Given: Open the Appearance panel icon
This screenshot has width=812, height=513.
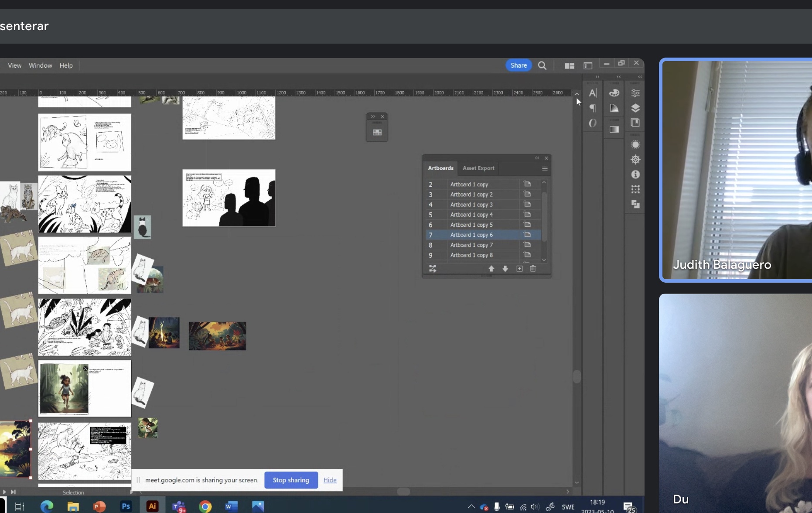Looking at the screenshot, I should [x=635, y=144].
